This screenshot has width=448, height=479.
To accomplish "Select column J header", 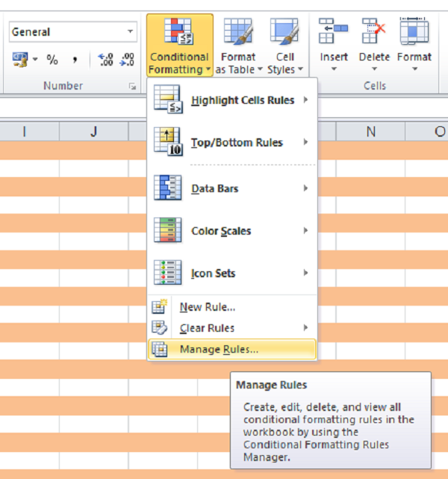I will [x=93, y=132].
